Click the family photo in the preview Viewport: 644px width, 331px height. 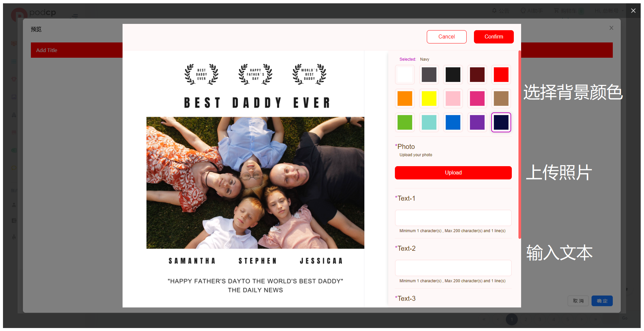[x=255, y=183]
